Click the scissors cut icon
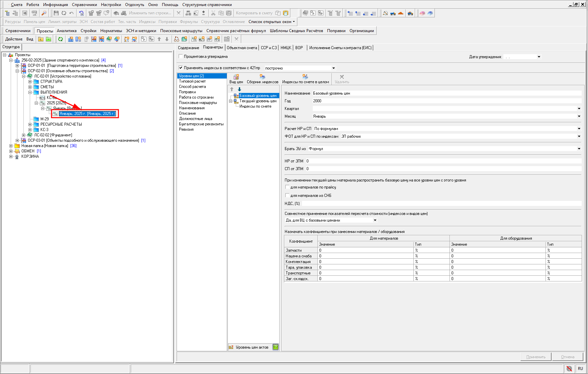The height and width of the screenshot is (374, 588). [x=213, y=13]
